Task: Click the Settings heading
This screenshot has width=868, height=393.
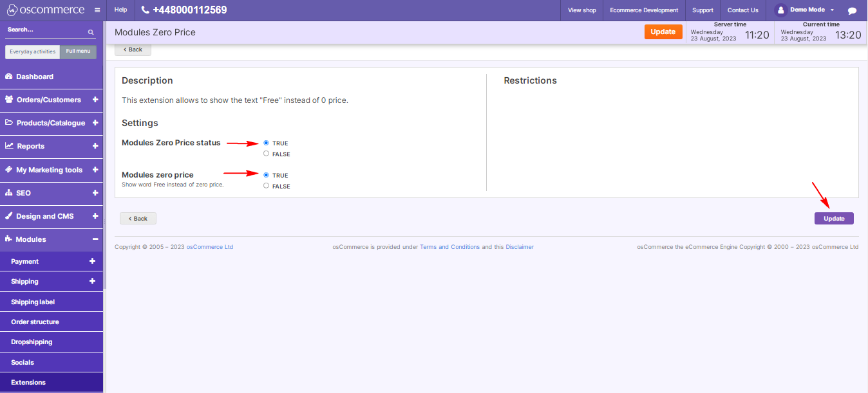Action: coord(140,123)
